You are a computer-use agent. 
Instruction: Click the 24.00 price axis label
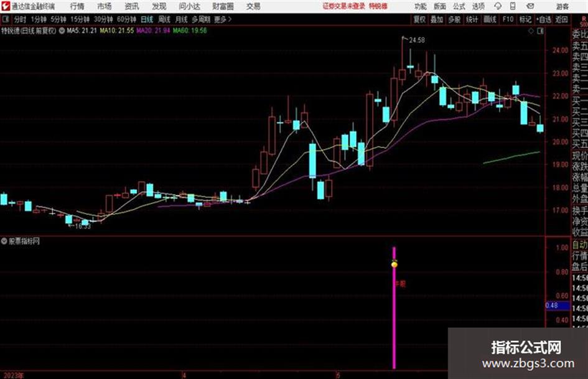560,50
